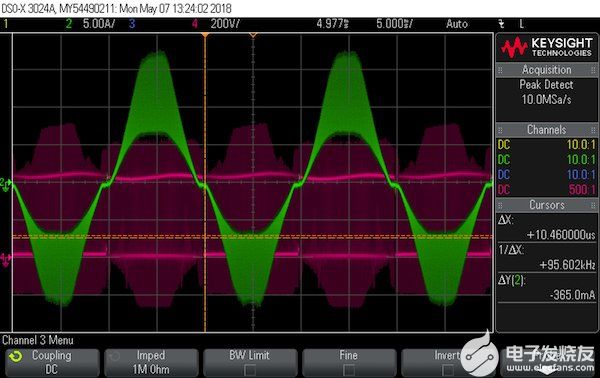Click the trigger edge slope icon
This screenshot has width=600, height=378.
501,24
